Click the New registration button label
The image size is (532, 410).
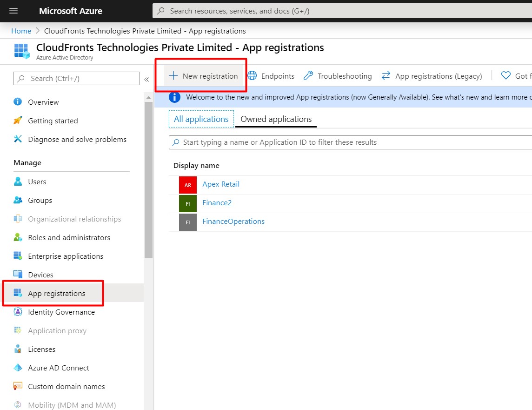210,76
